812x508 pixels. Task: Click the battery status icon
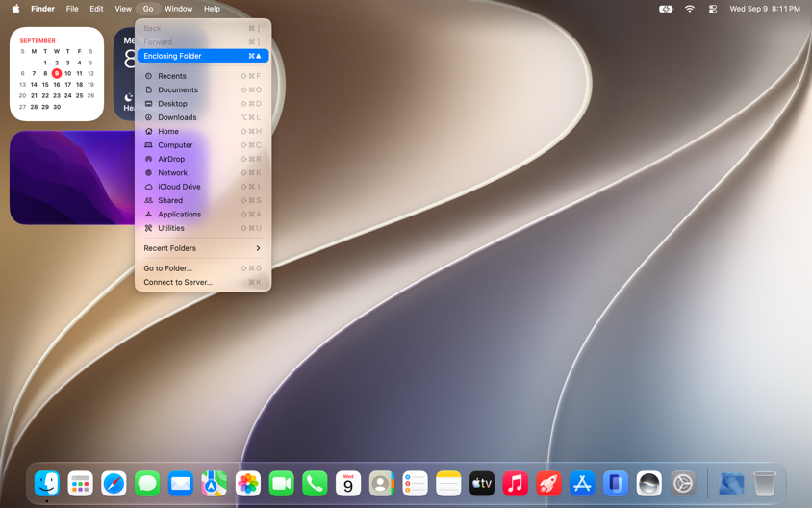[x=666, y=9]
